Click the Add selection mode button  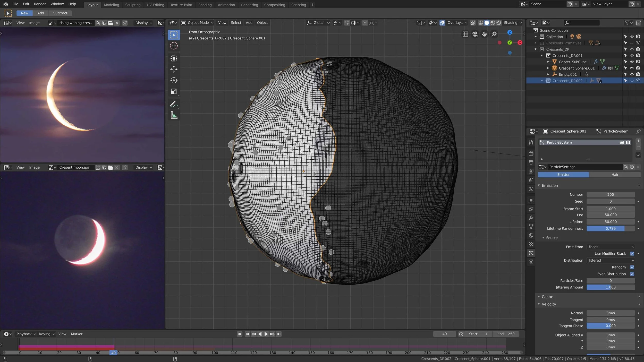pos(40,13)
